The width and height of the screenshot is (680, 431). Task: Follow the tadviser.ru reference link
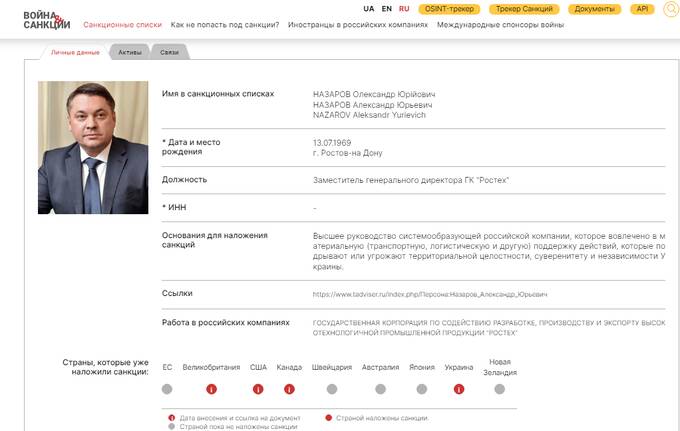430,294
